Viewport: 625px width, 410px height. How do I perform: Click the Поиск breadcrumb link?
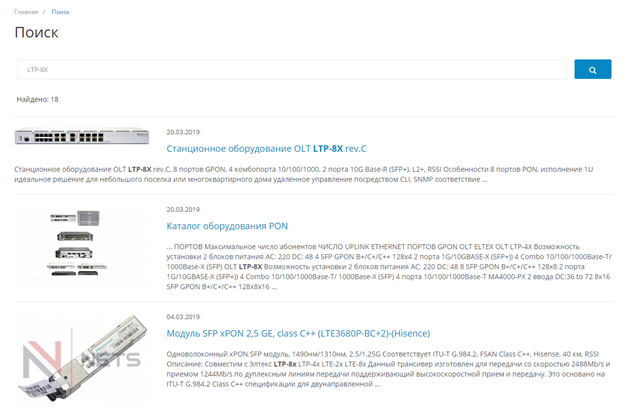click(61, 12)
